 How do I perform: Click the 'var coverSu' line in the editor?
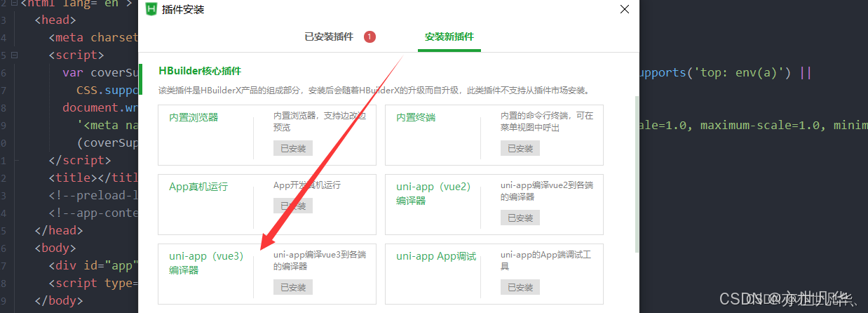click(100, 72)
